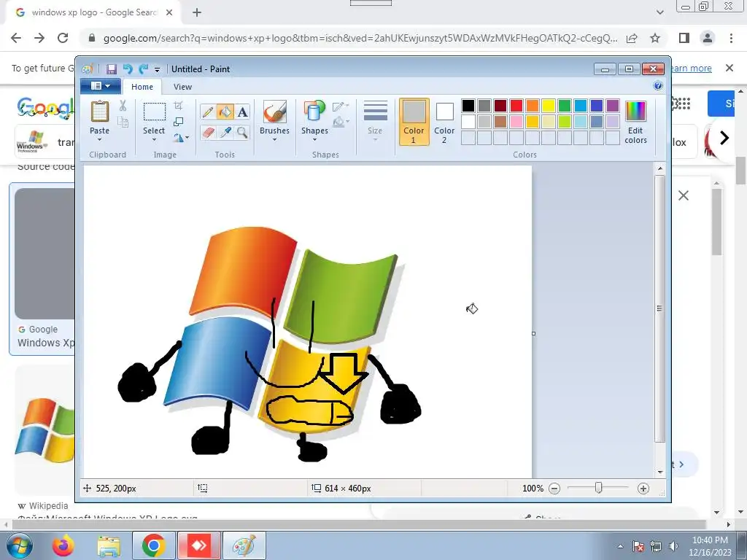Click Chrome share page icon
Screen dimensions: 747x560
tap(632, 38)
